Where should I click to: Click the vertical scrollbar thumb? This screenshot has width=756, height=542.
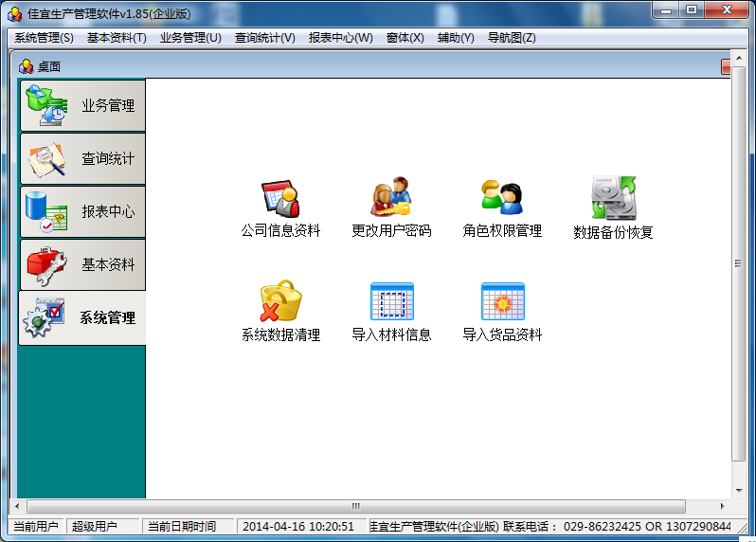[x=739, y=263]
